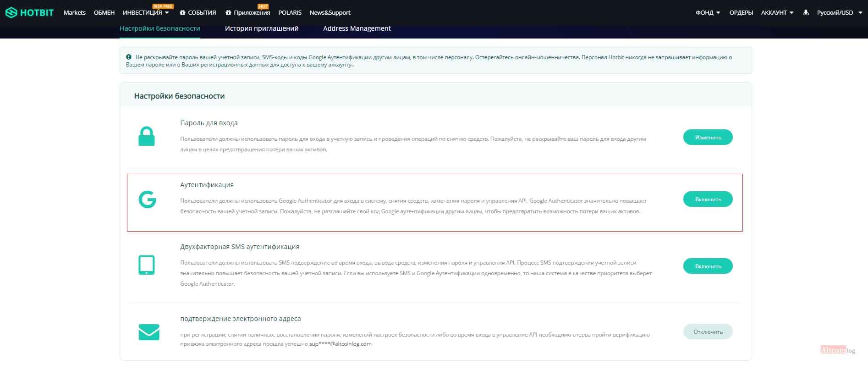Click the Настройки безопасности section title
This screenshot has width=868, height=365.
pyautogui.click(x=179, y=96)
